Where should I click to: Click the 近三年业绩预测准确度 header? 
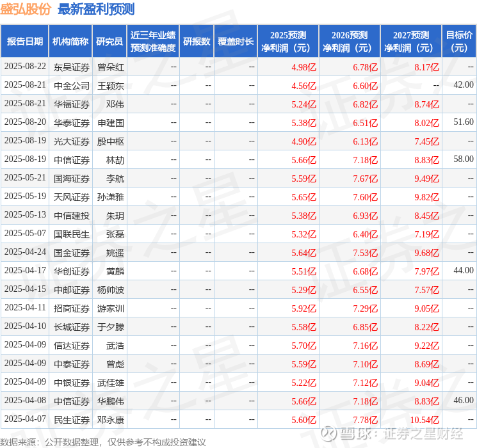click(x=153, y=42)
